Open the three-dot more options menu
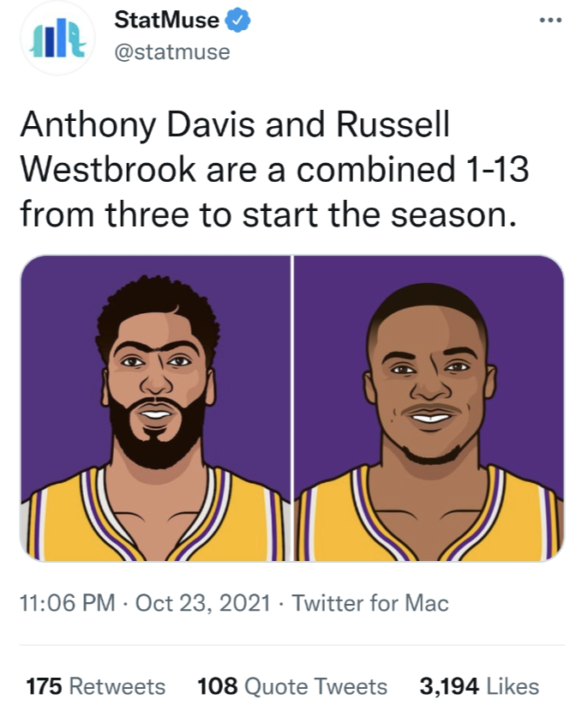Screen dimensions: 588x712 [551, 20]
